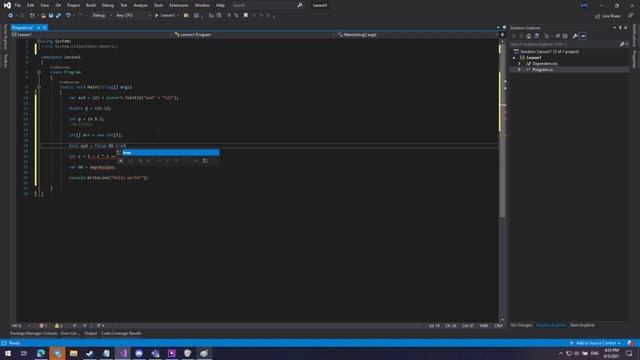Open Task View on the taskbar
This screenshot has height=360, width=640.
pos(24,353)
